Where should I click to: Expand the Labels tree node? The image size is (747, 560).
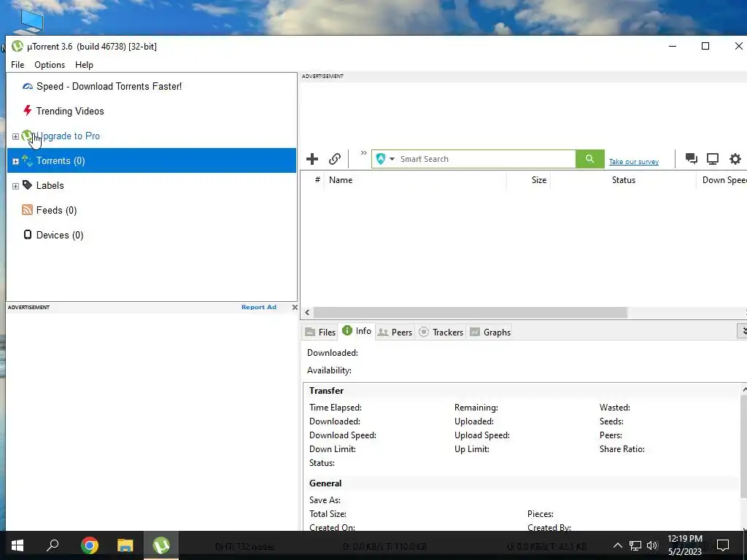15,186
